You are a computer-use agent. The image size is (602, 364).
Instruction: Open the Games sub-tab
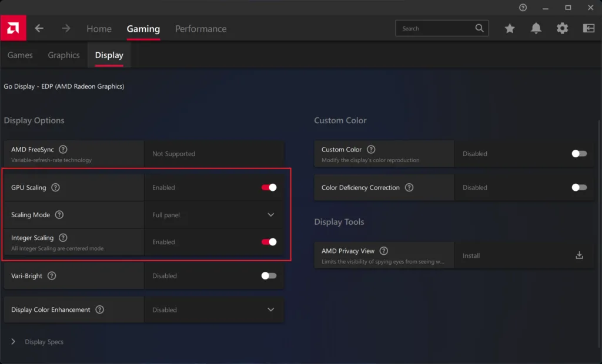coord(20,55)
